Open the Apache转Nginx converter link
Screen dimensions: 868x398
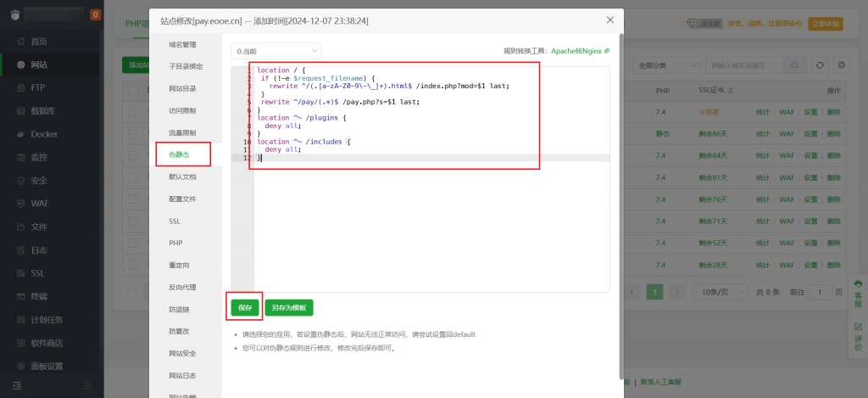click(586, 51)
